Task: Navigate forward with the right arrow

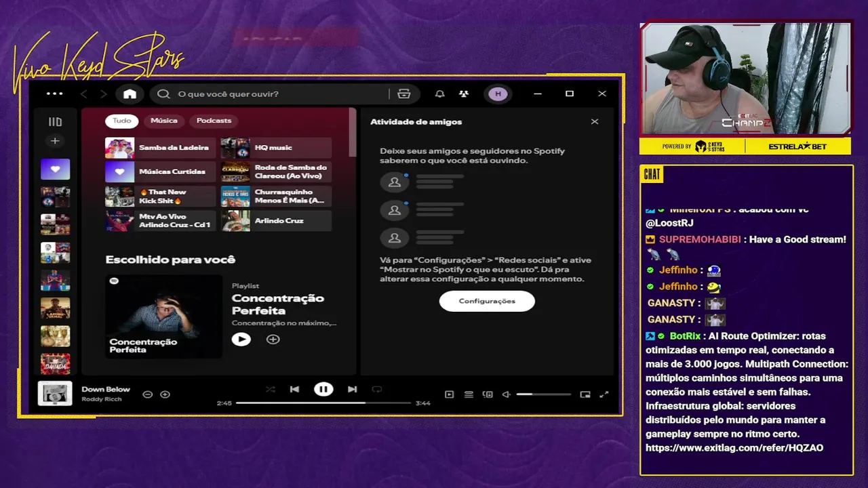Action: (x=104, y=94)
